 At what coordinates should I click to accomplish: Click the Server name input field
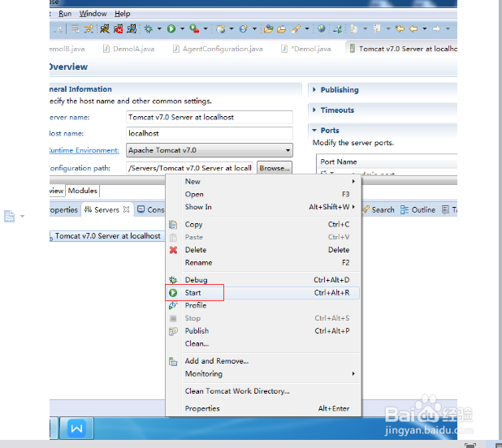(210, 118)
